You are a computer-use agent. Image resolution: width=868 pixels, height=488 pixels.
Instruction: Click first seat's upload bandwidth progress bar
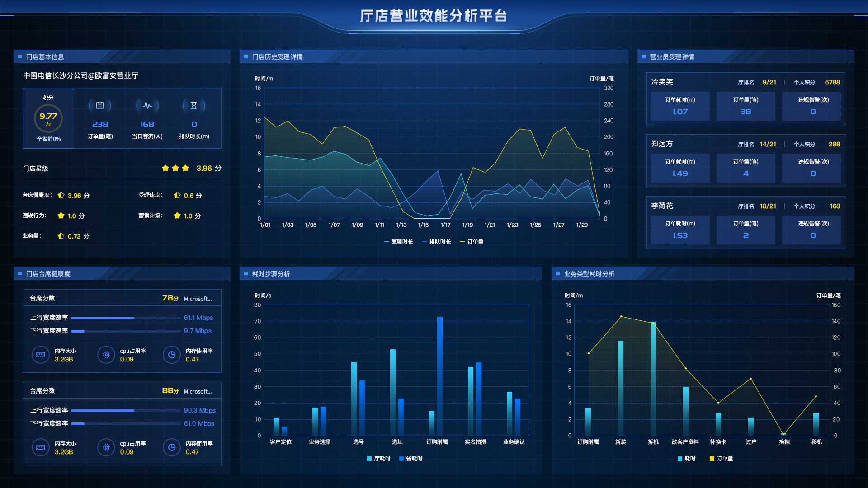point(126,318)
